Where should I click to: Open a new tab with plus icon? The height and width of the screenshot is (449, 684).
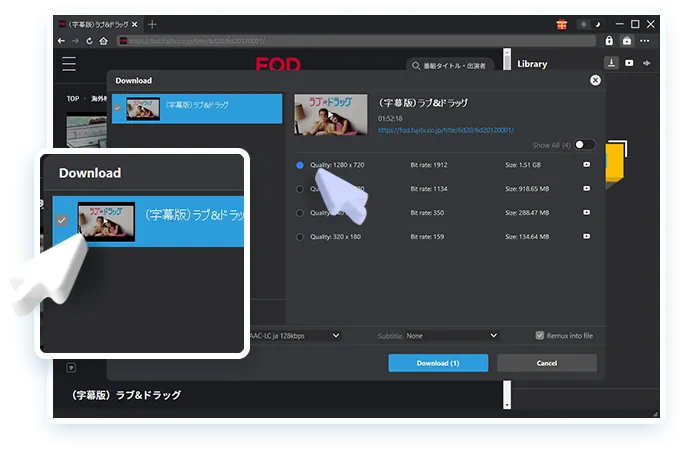pos(152,24)
